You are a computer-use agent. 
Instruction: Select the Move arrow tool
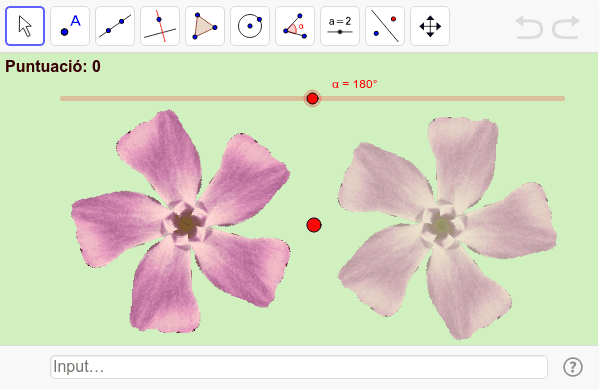pyautogui.click(x=25, y=26)
